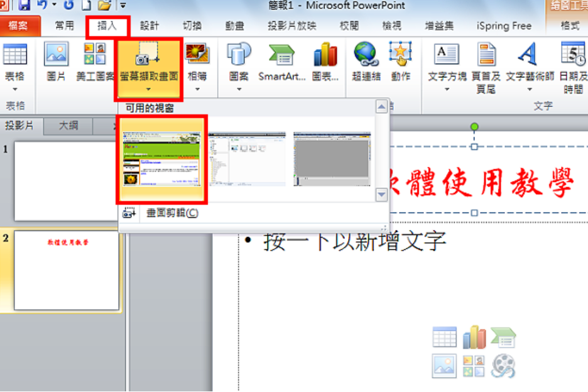The height and width of the screenshot is (392, 588).
Task: Click the red slide title text
Action: click(482, 183)
